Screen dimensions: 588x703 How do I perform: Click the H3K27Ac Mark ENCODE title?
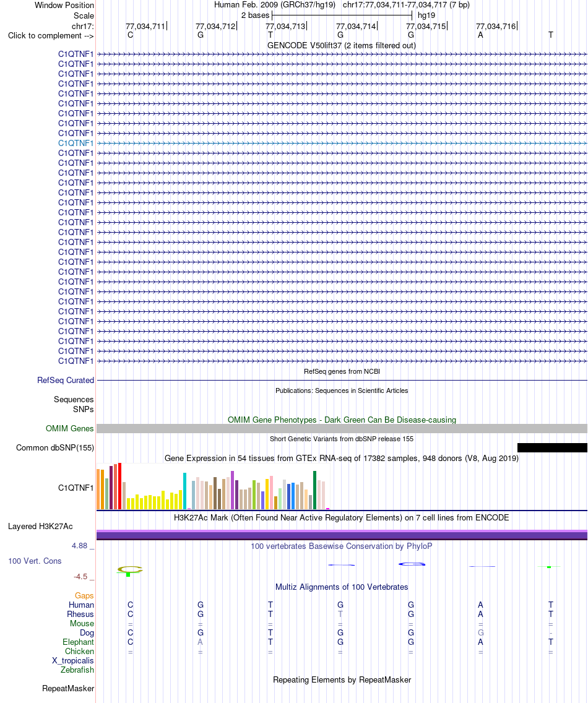tap(341, 517)
